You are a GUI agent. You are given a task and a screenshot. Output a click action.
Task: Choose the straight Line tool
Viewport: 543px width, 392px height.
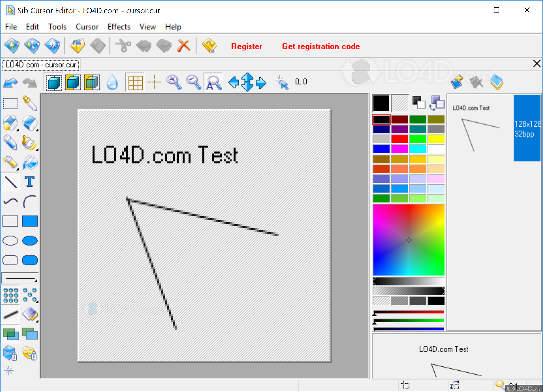coord(10,182)
